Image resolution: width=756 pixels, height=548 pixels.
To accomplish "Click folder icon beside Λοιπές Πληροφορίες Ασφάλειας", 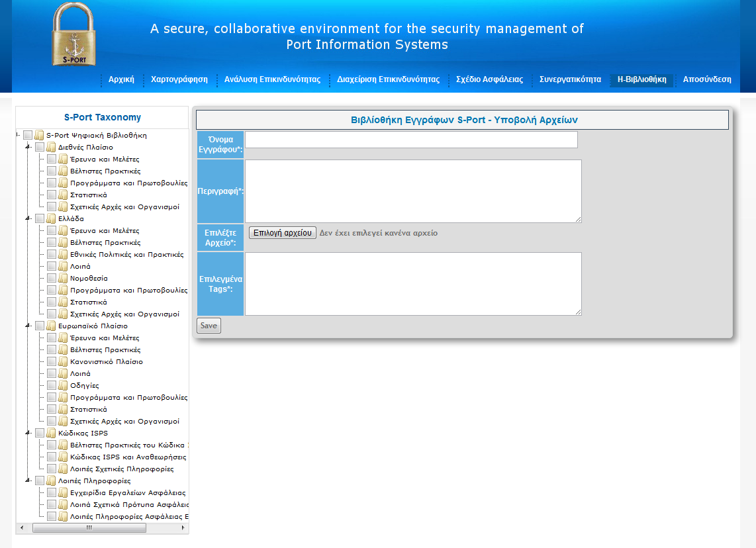I will tap(63, 516).
